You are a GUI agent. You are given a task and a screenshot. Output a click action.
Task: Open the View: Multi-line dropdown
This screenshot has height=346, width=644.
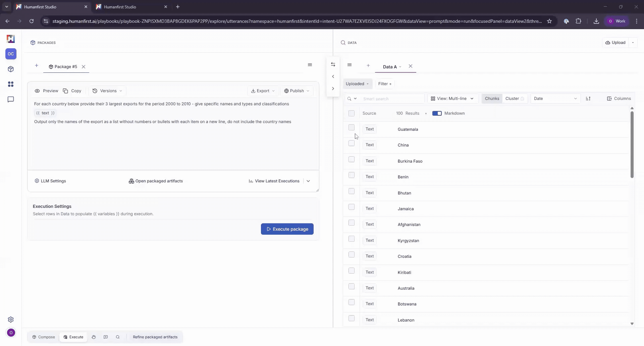pos(452,98)
